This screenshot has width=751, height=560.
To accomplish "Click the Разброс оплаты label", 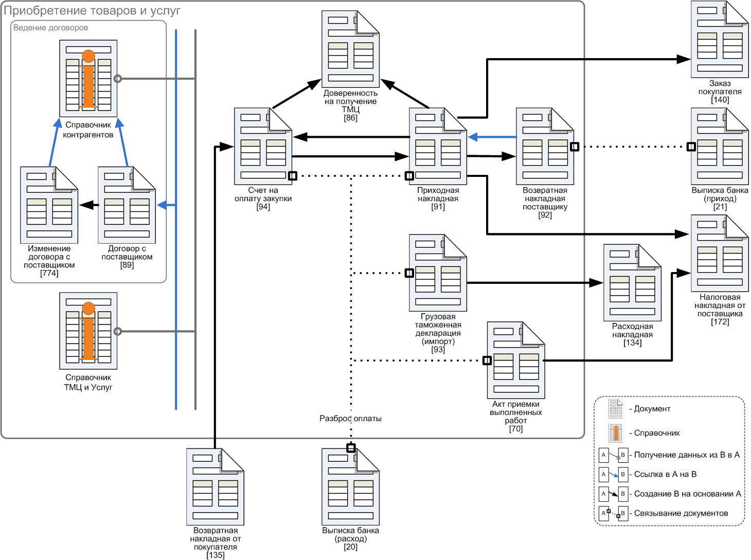I will point(350,419).
